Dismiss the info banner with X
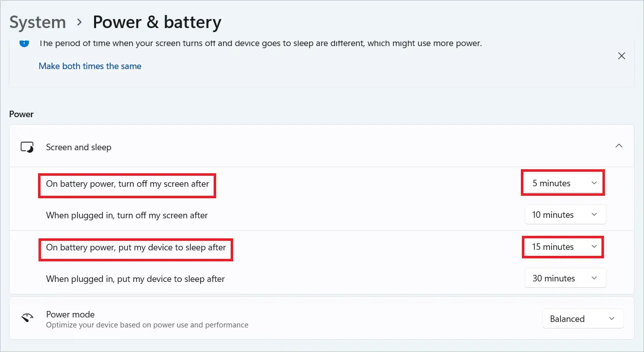Image resolution: width=644 pixels, height=352 pixels. (621, 56)
